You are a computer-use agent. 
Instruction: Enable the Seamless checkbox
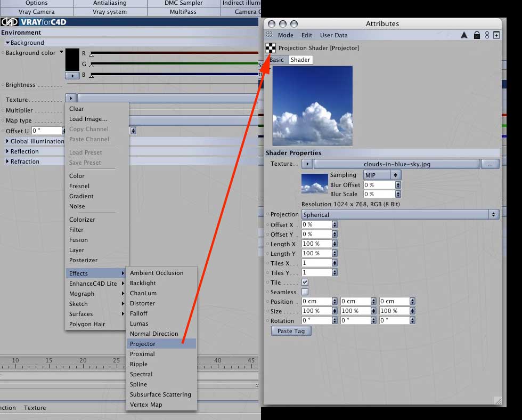pyautogui.click(x=305, y=292)
